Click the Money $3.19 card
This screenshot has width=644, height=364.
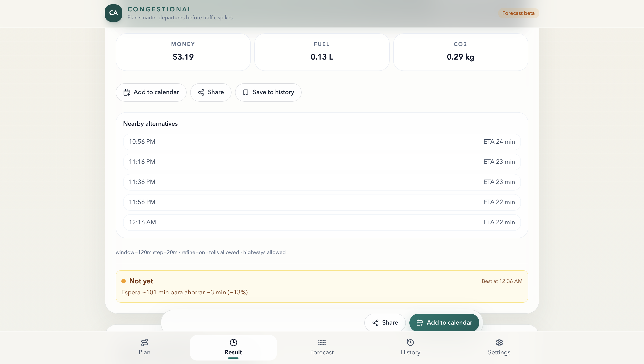[x=183, y=52]
